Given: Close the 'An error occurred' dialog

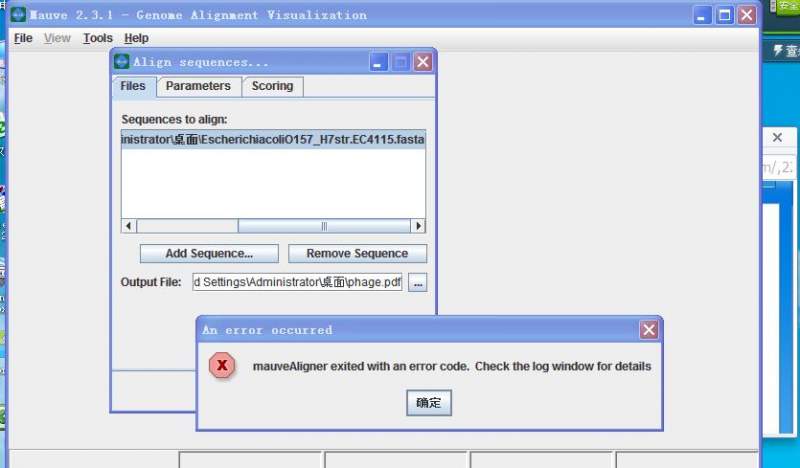Looking at the screenshot, I should [649, 330].
